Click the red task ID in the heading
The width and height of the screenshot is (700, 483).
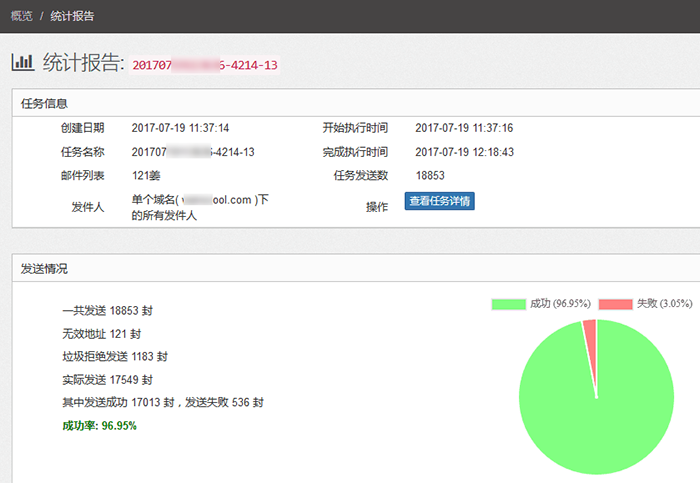tap(205, 65)
